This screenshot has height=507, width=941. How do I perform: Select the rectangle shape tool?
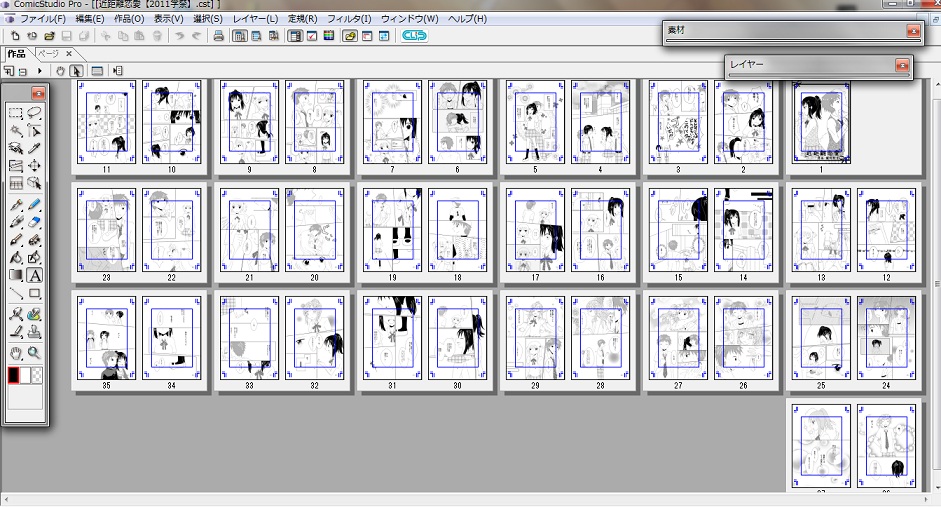click(34, 293)
